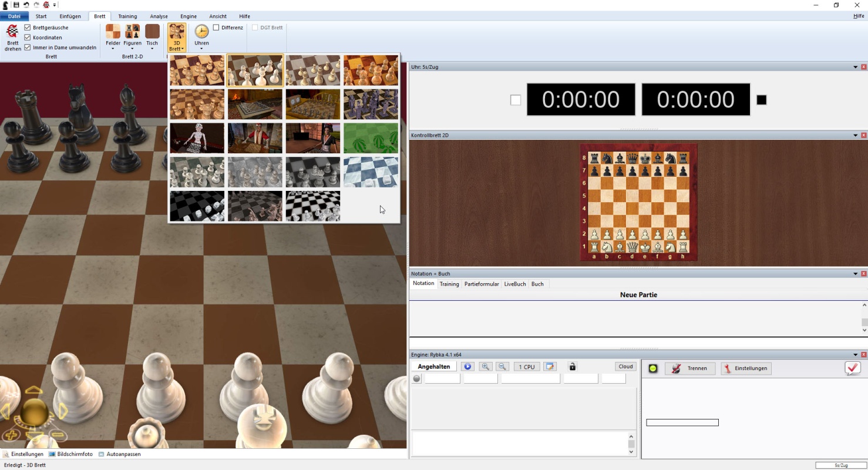This screenshot has height=470, width=868.
Task: Click the Trennen button
Action: coord(690,368)
